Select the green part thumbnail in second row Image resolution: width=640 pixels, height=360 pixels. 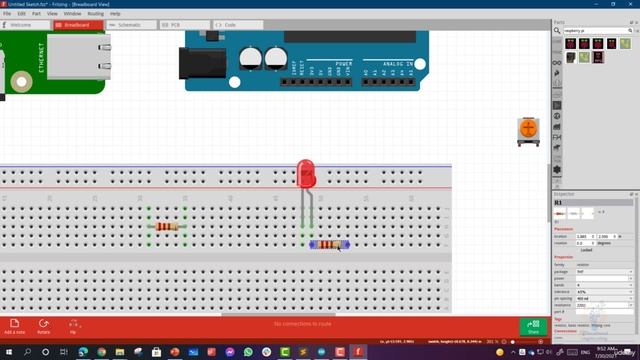point(584,57)
